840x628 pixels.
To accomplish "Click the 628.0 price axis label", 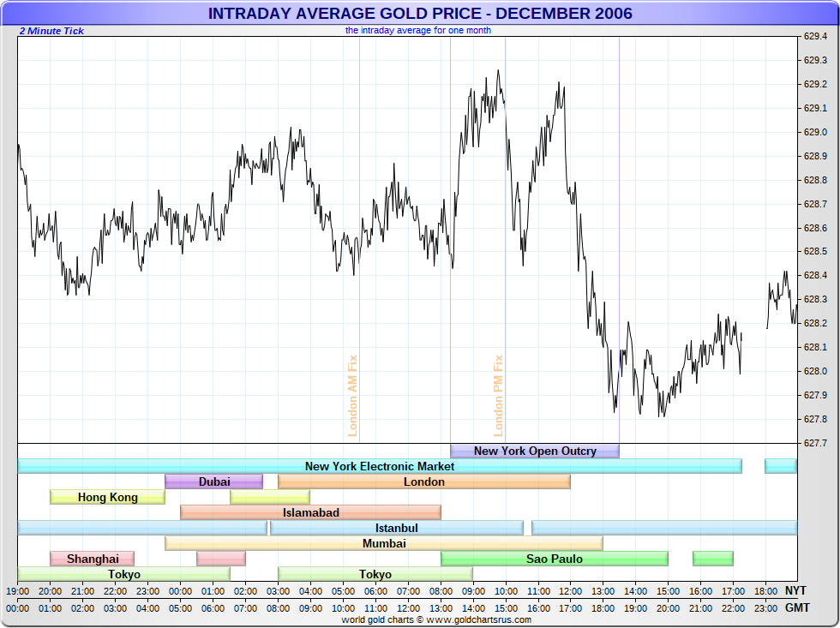I will [814, 371].
